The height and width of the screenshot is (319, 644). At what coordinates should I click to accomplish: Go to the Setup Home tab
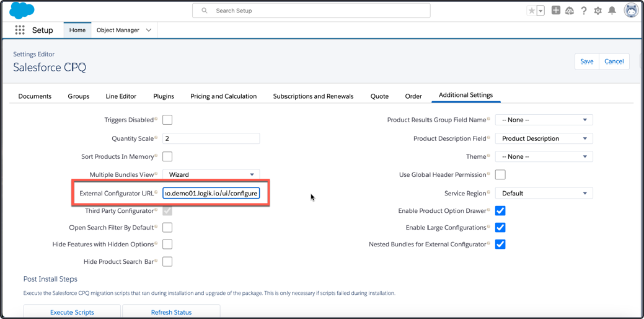77,30
